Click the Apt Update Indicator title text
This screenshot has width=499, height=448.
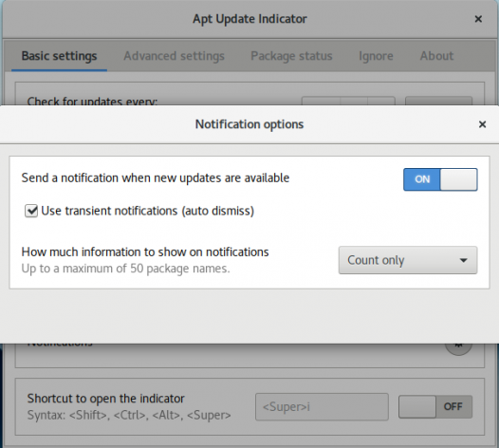pos(249,19)
